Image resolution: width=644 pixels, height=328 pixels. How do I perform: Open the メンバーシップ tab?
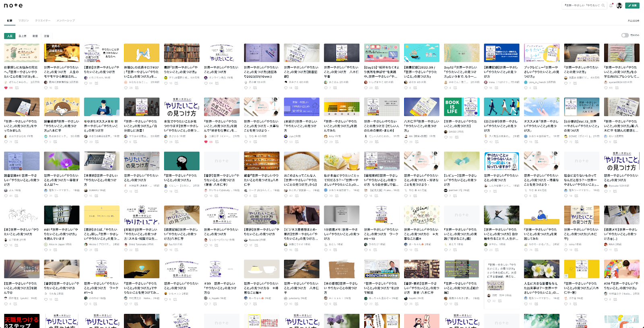[66, 21]
